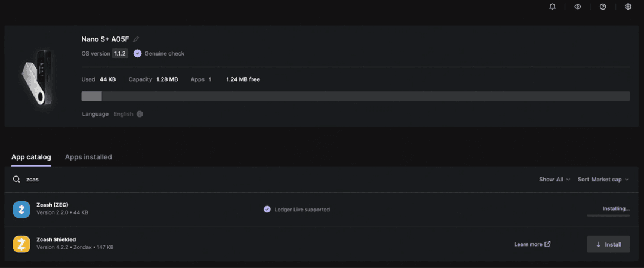Open the settings gear icon
The height and width of the screenshot is (268, 644).
click(628, 7)
